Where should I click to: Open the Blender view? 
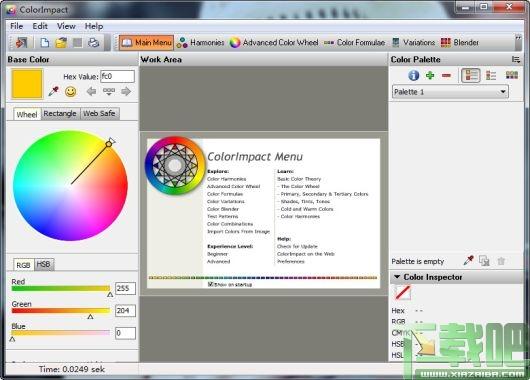460,43
